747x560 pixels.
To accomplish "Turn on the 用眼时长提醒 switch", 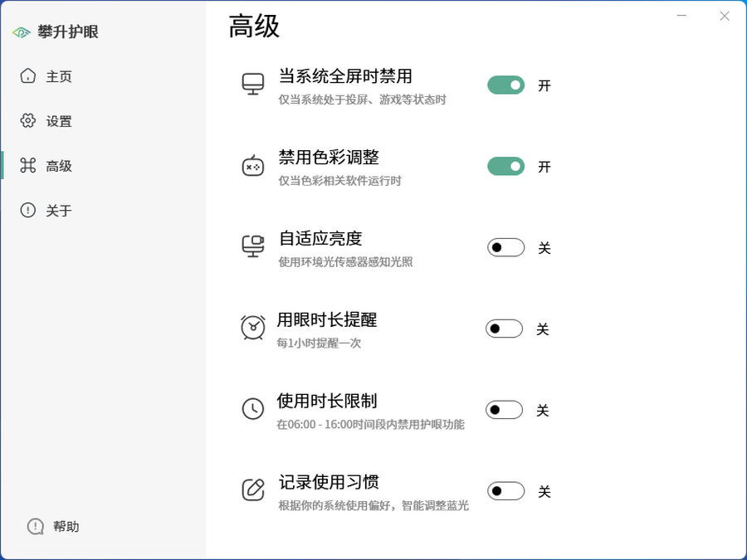I will [x=505, y=329].
